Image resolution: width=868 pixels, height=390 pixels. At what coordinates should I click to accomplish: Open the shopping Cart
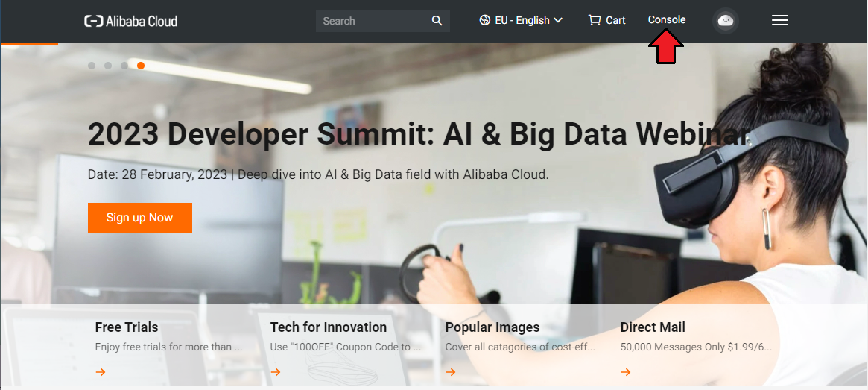click(x=606, y=20)
